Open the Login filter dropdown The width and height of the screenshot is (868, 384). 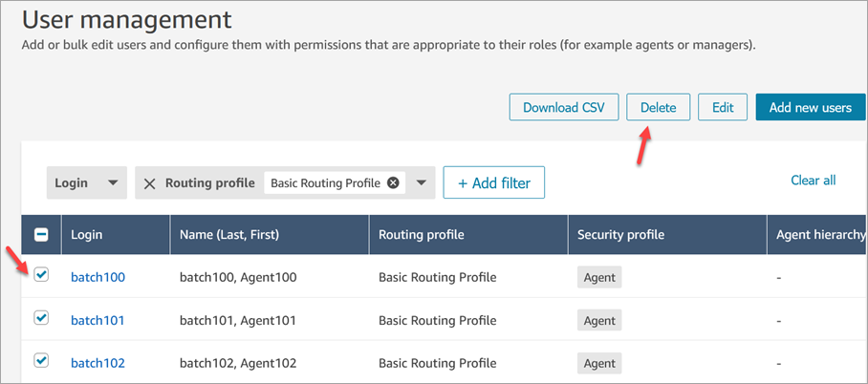click(x=86, y=182)
